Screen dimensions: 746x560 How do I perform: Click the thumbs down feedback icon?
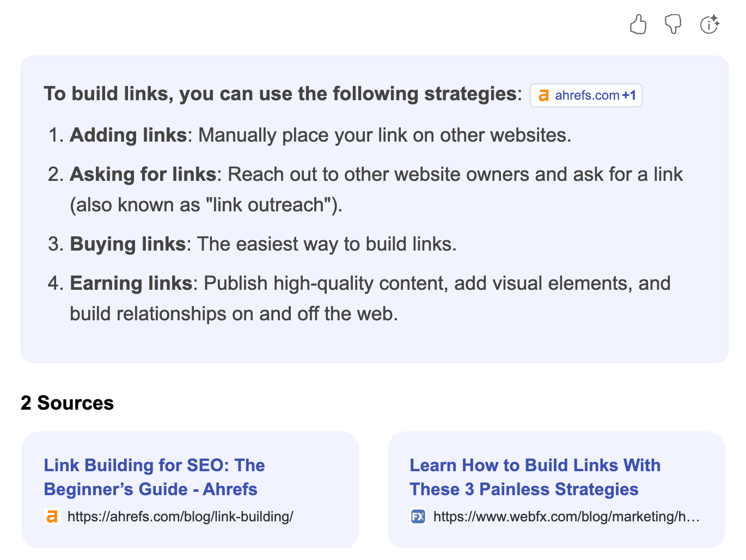tap(673, 25)
